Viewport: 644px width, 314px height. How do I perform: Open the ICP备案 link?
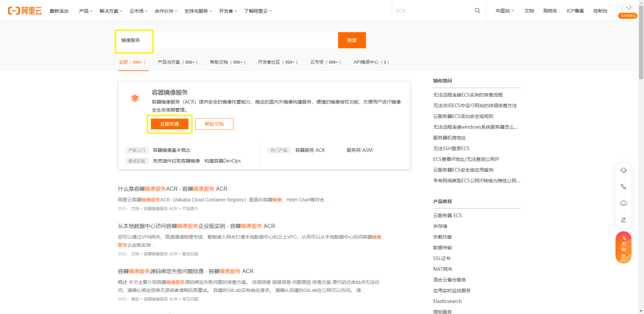[575, 11]
